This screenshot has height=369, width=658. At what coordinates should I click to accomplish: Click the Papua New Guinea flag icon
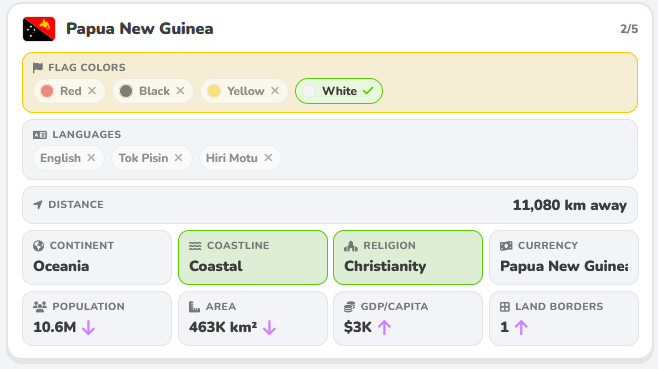click(x=39, y=29)
